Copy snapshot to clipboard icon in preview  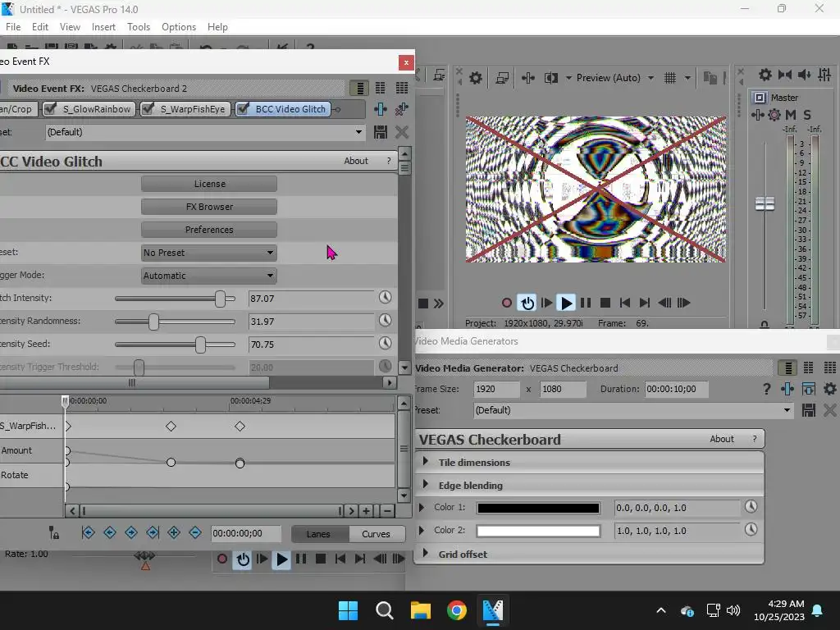[710, 78]
